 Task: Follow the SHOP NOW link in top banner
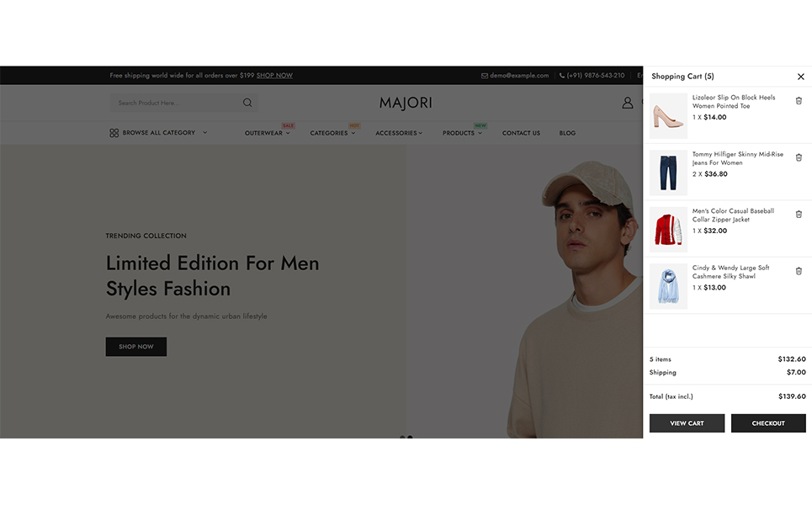click(x=274, y=76)
